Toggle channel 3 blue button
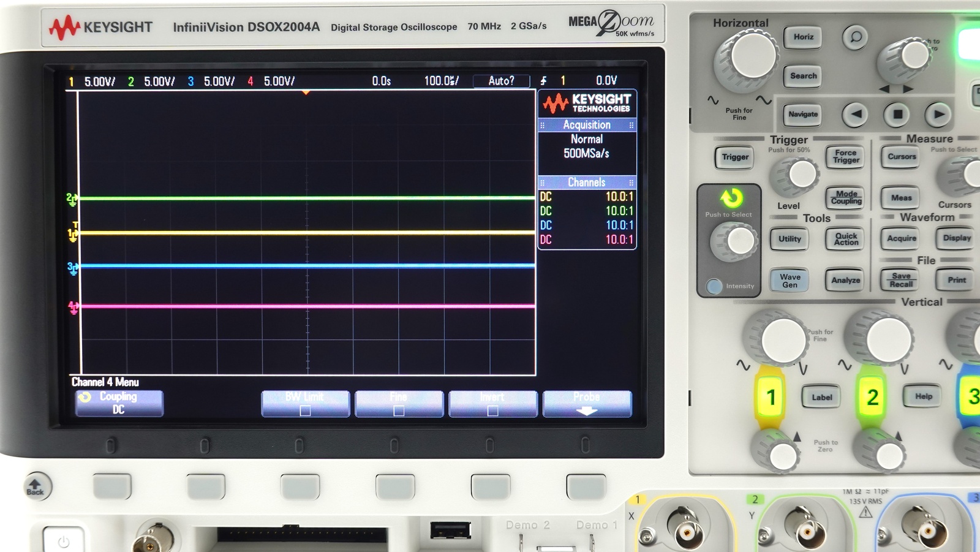Viewport: 980px width, 552px height. pos(971,397)
